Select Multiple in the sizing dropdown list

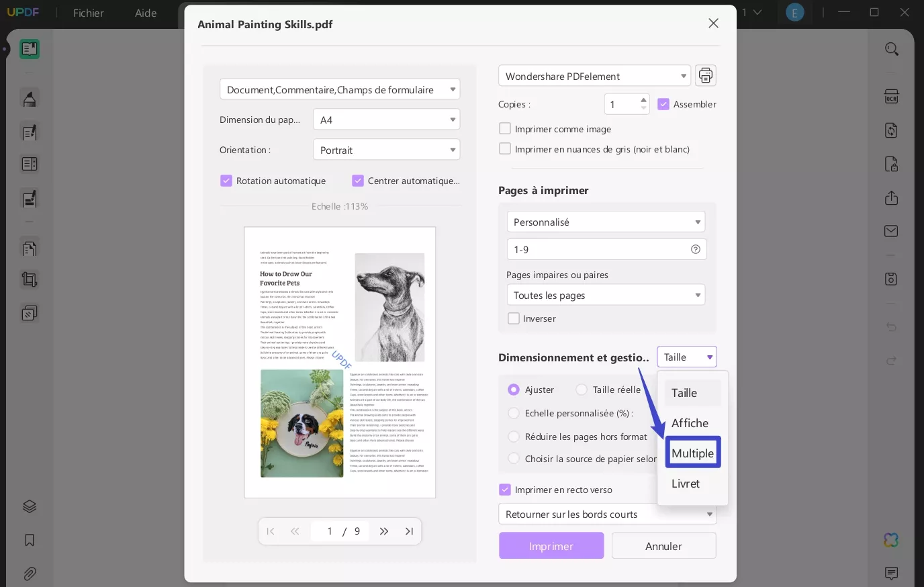coord(692,452)
